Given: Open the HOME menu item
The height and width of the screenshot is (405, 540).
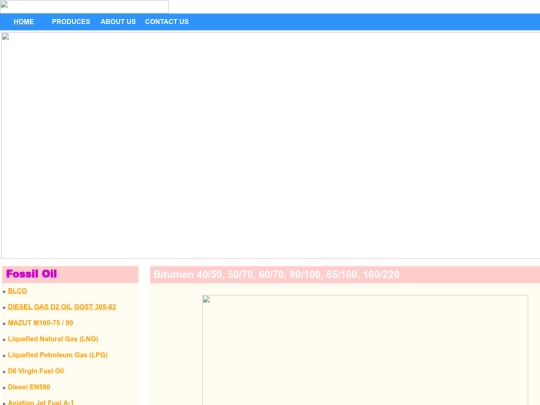Looking at the screenshot, I should pos(23,22).
